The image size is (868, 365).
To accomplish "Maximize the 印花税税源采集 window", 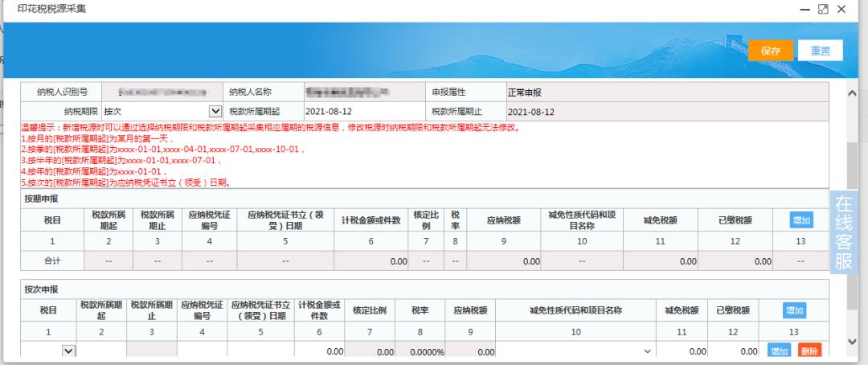I will tap(823, 10).
